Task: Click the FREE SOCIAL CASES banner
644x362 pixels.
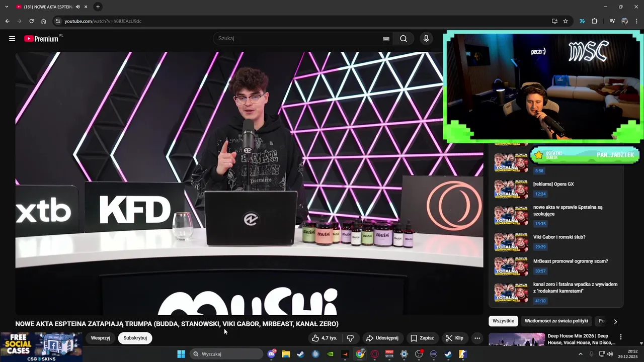Action: coord(41,347)
